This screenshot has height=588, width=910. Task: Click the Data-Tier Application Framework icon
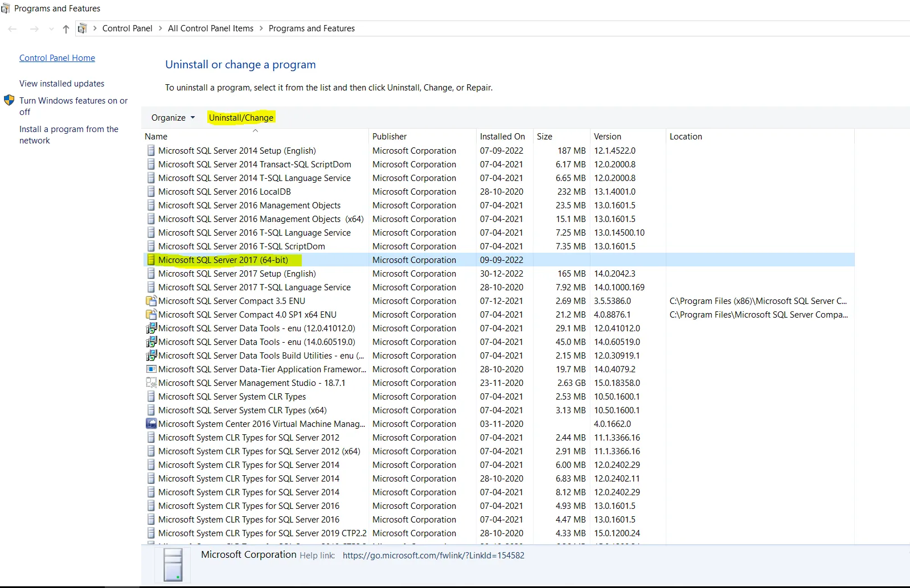151,369
